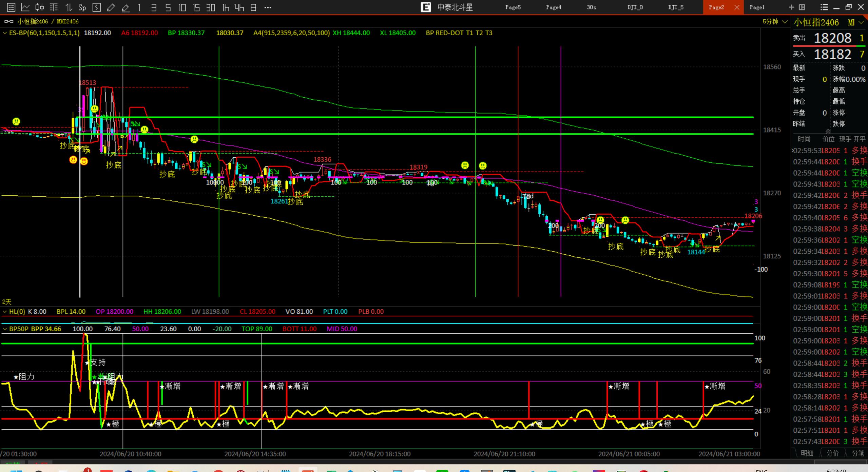The height and width of the screenshot is (472, 868).
Task: Switch to 1h period
Action: coord(226,7)
